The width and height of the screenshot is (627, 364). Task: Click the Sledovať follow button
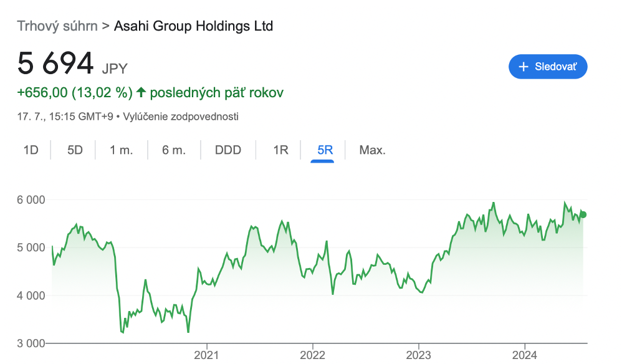click(548, 67)
